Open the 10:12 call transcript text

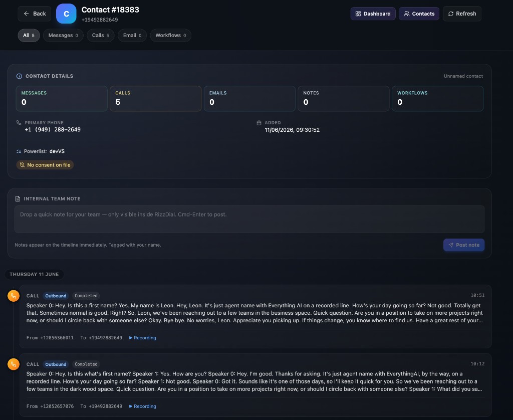click(254, 381)
